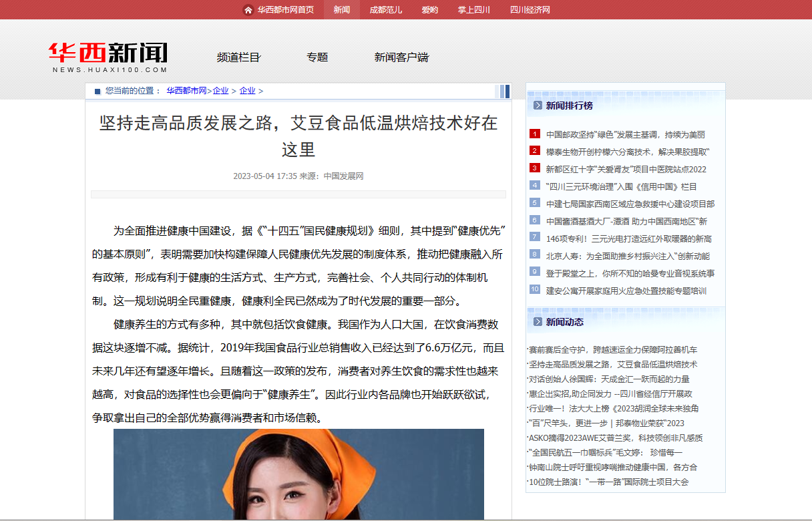Open the 专题 navigation menu

tap(317, 57)
